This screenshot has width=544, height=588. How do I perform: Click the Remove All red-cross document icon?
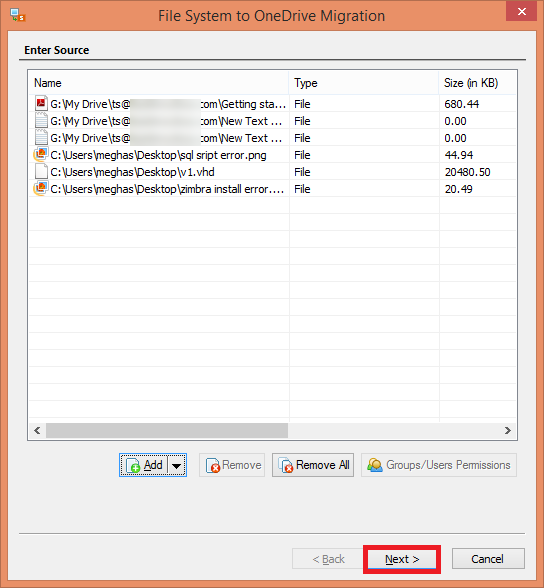pos(286,465)
